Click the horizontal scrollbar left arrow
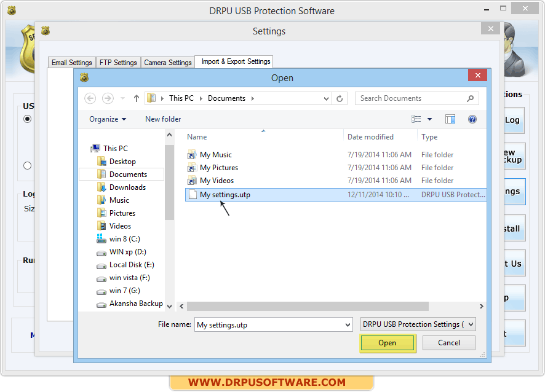545x392 pixels. click(181, 306)
